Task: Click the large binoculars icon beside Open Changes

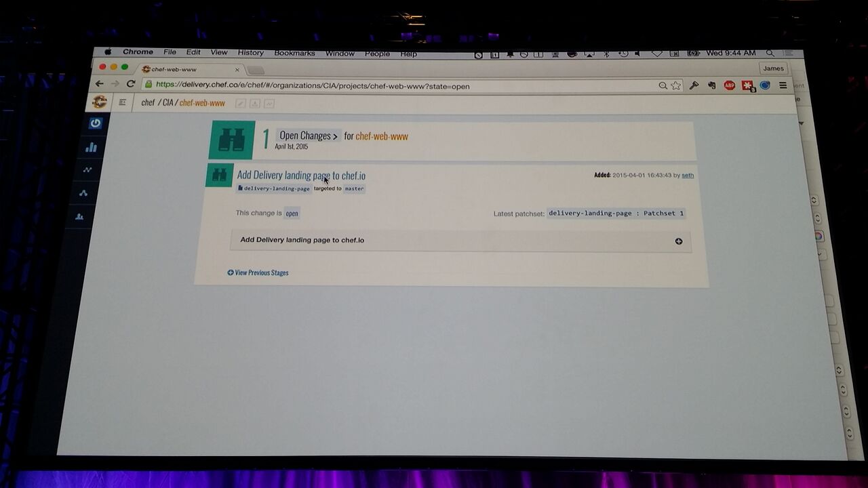Action: [x=232, y=140]
